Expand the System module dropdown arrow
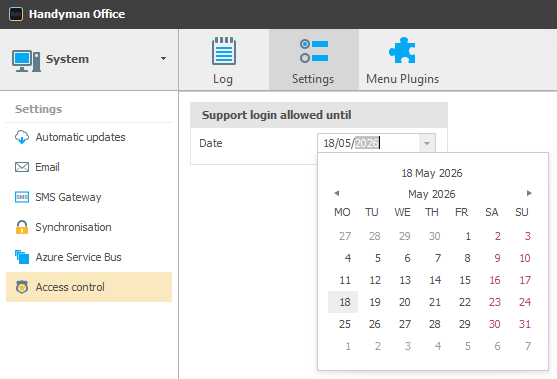 tap(163, 58)
